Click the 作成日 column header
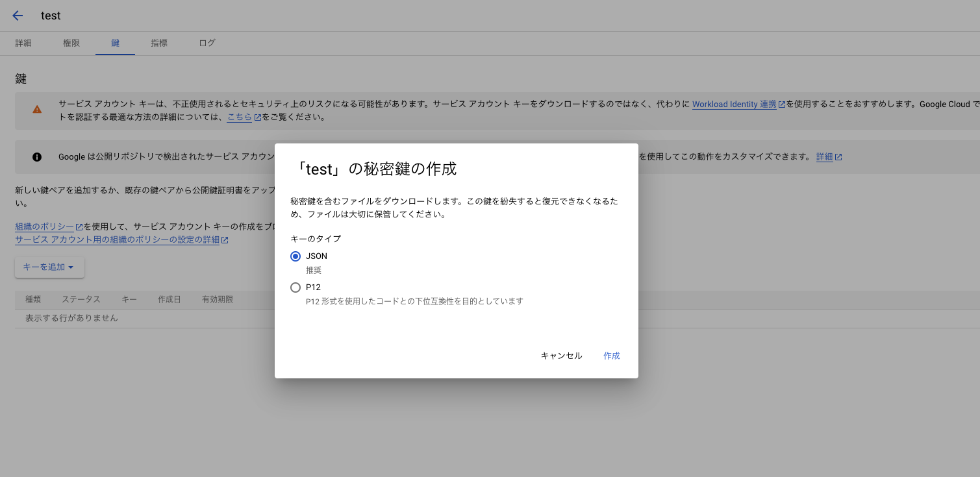Image resolution: width=980 pixels, height=477 pixels. coord(169,300)
